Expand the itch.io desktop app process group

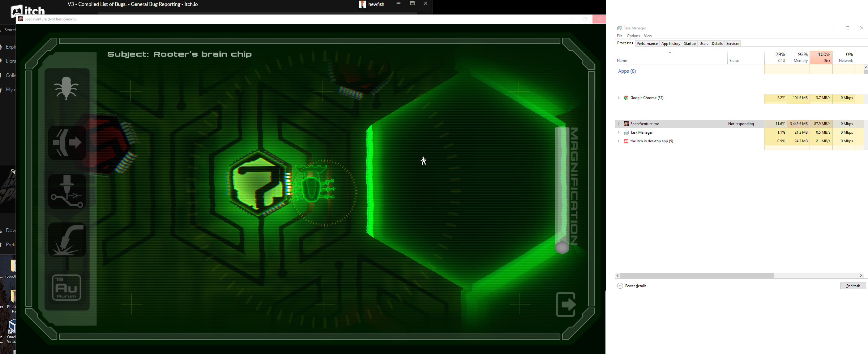[619, 141]
